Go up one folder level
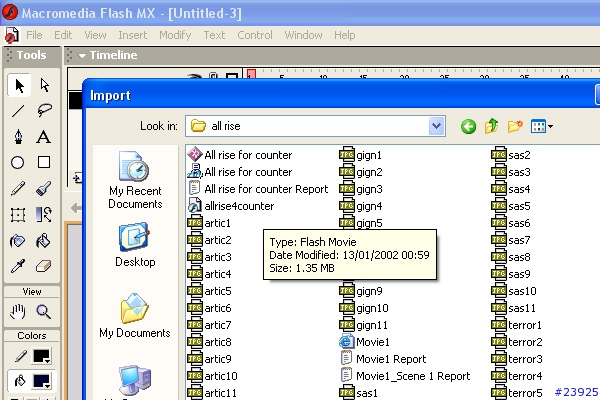Image resolution: width=600 pixels, height=400 pixels. coord(491,126)
